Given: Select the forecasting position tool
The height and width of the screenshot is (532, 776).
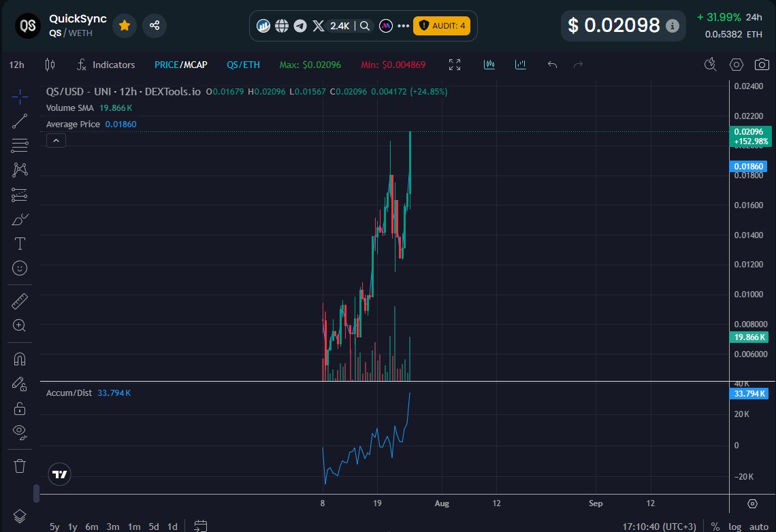Looking at the screenshot, I should pyautogui.click(x=20, y=195).
